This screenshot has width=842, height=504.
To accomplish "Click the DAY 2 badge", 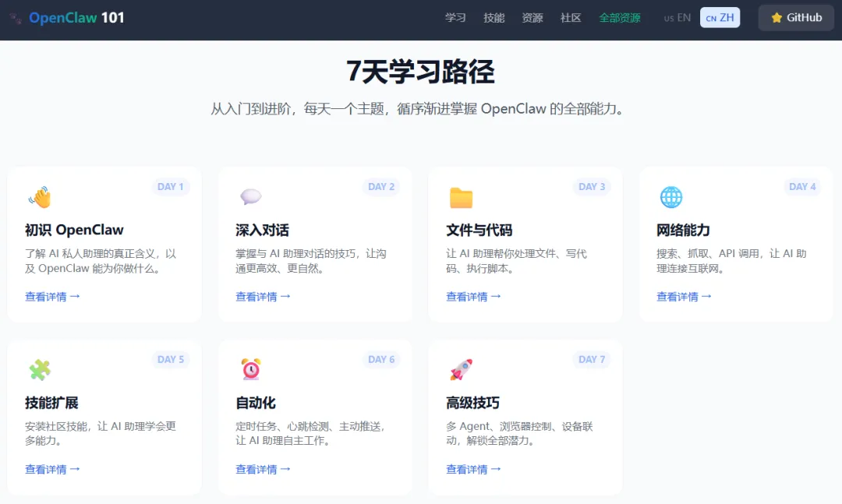I will (x=381, y=187).
